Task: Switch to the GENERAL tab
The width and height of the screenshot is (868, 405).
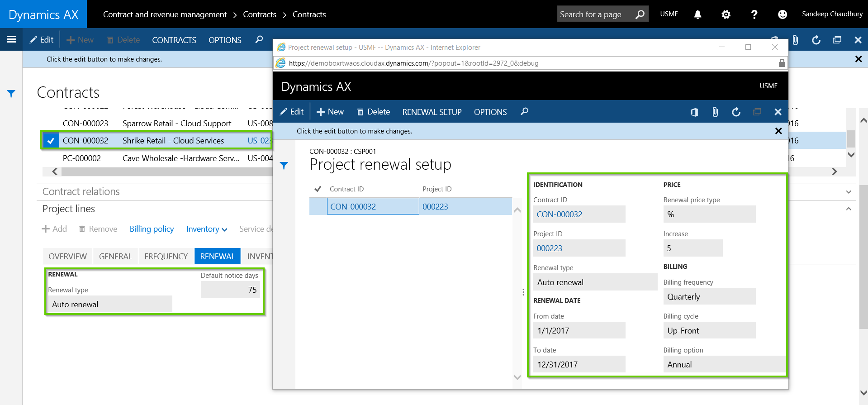Action: 115,256
